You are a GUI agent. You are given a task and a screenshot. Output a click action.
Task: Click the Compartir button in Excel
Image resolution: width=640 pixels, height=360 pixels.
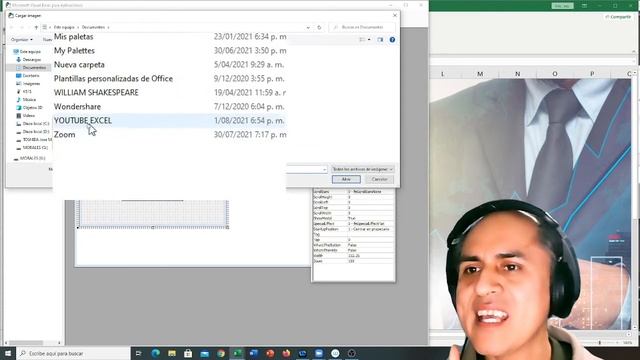[x=618, y=17]
